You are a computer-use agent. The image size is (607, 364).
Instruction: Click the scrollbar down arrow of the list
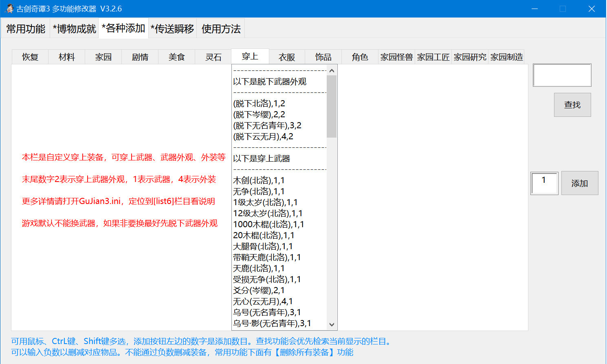332,325
